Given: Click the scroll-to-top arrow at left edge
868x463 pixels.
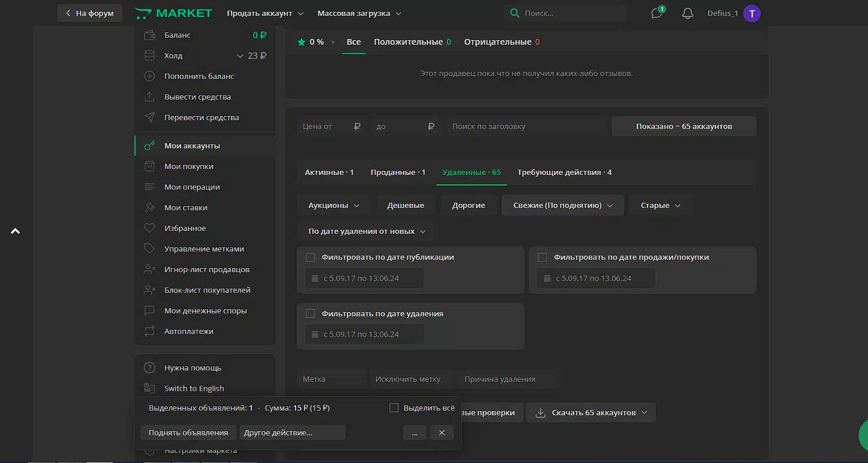Looking at the screenshot, I should (x=15, y=231).
